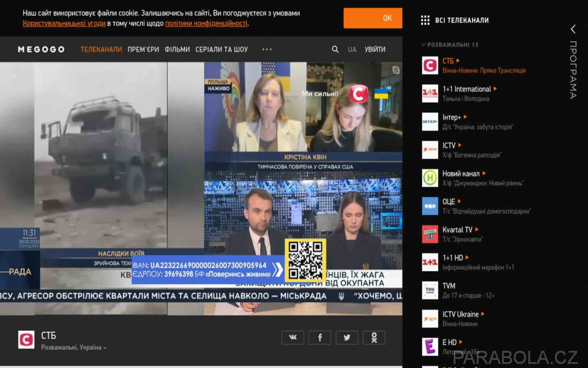Click the grid icon beside ВСІ ТЕЛЕКАНАЛИ
This screenshot has height=368, width=588.
425,20
